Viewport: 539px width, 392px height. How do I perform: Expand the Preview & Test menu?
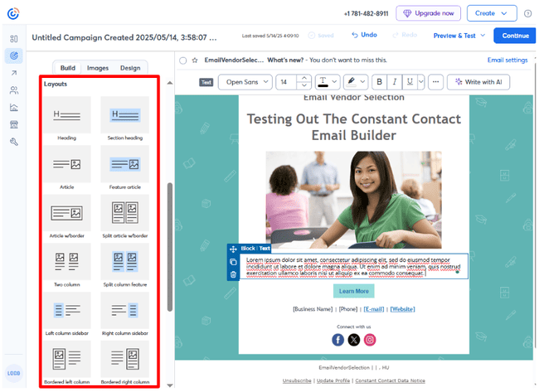coord(459,36)
